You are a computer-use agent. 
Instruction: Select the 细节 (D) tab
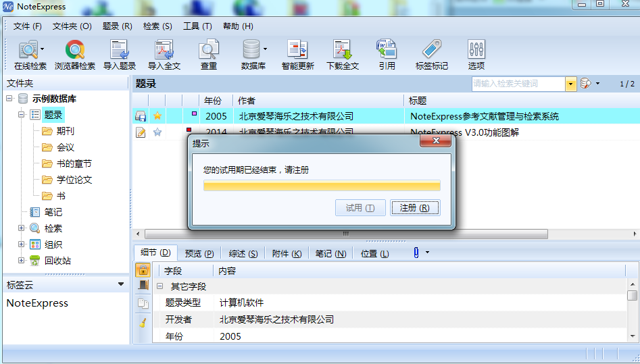coord(155,253)
